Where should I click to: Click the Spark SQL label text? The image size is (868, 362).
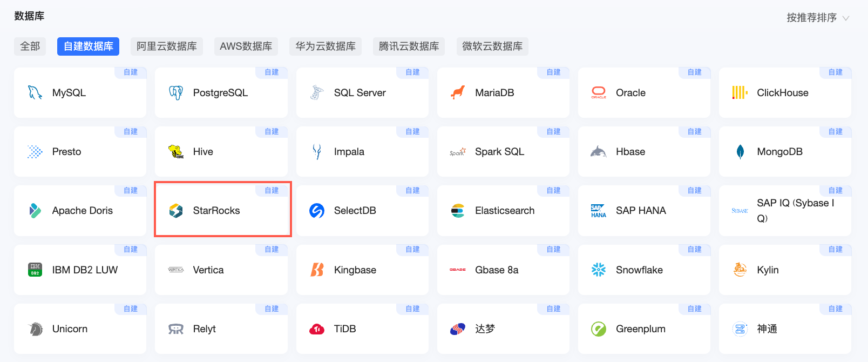499,152
